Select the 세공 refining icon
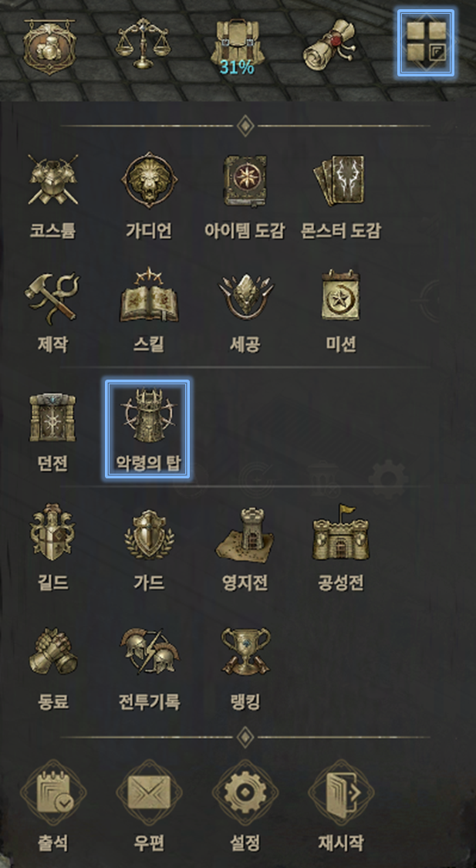This screenshot has height=868, width=476. pos(245,311)
